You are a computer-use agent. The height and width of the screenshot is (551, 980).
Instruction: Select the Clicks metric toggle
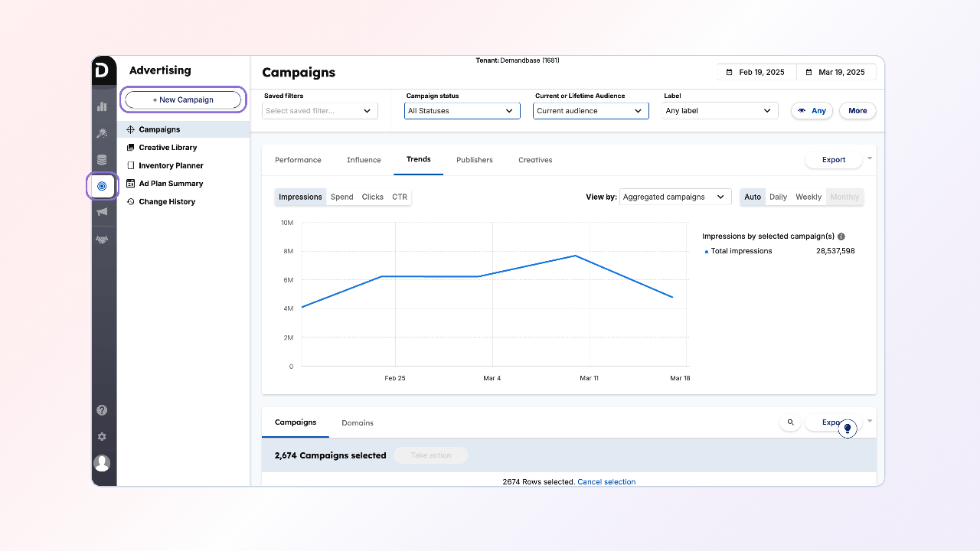coord(373,197)
